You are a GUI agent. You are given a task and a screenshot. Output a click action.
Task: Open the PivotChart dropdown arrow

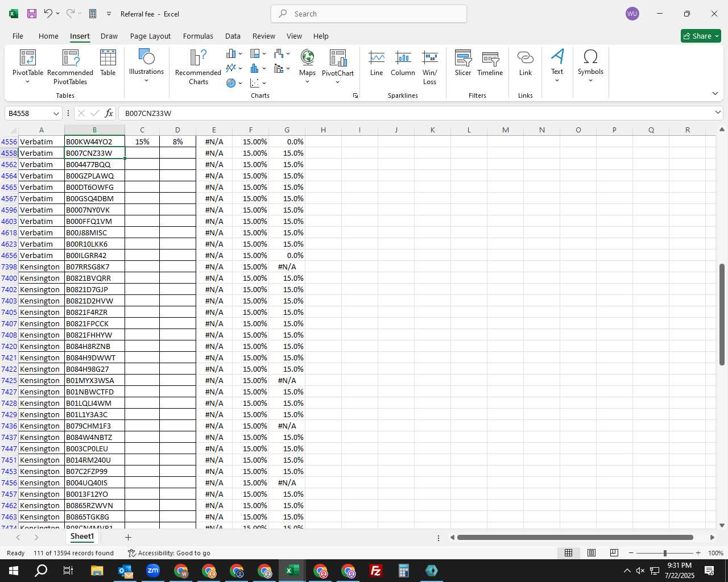(x=338, y=82)
